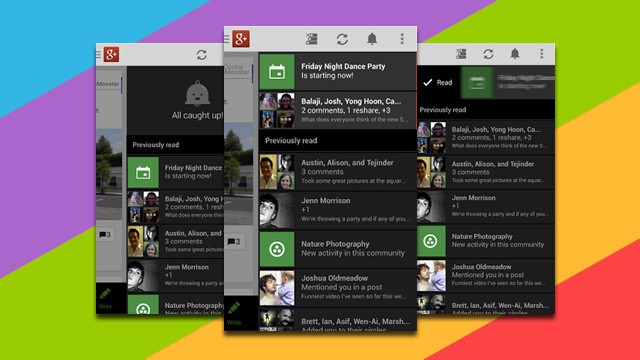Tap the refresh icon on the right phone
Image resolution: width=640 pixels, height=360 pixels.
tap(488, 54)
